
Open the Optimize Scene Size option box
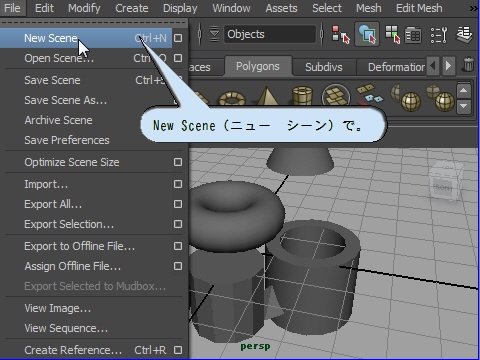178,162
